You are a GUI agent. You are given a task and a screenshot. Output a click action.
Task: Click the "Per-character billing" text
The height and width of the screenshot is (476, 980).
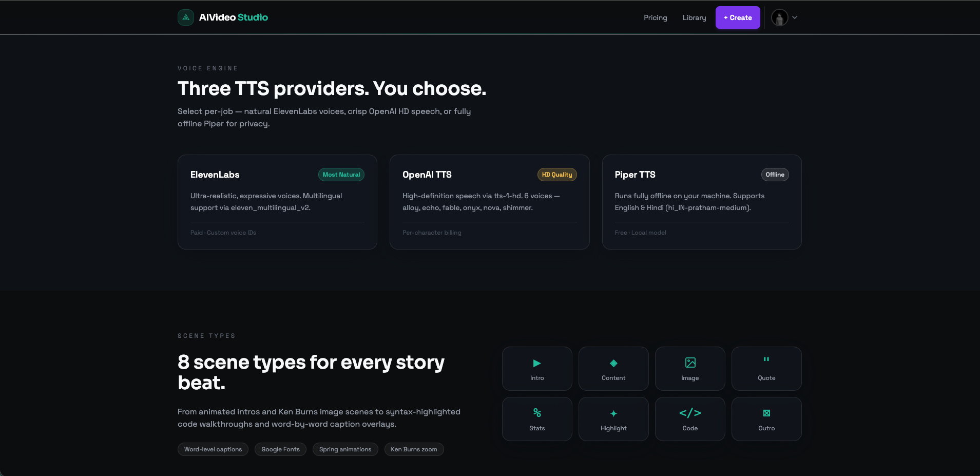point(432,233)
